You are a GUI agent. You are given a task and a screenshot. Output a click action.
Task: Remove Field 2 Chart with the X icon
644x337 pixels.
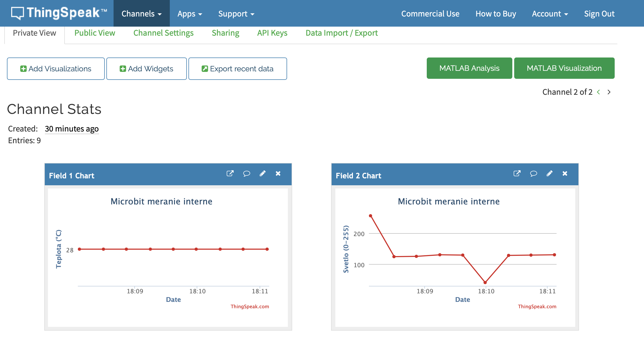565,174
